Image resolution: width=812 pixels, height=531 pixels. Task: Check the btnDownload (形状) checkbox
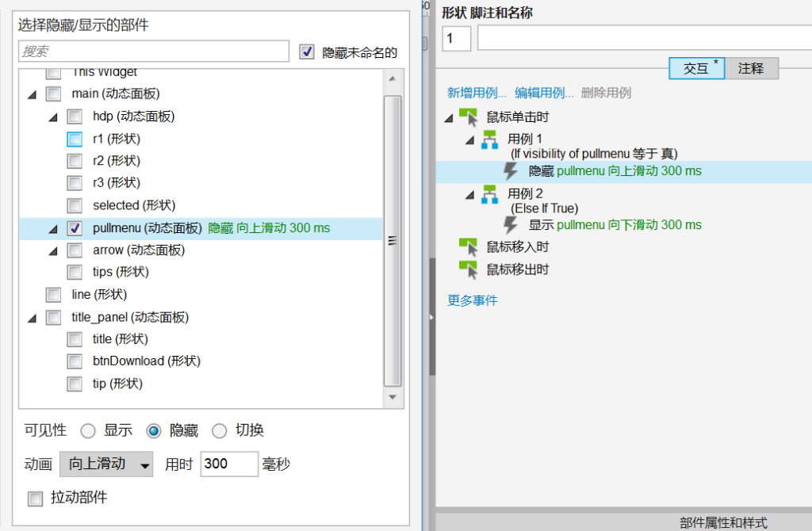tap(75, 361)
